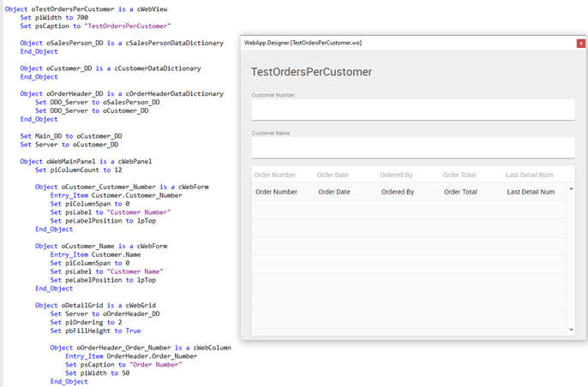This screenshot has width=588, height=387.
Task: Select the Order Total cell in first row
Action: pos(460,192)
